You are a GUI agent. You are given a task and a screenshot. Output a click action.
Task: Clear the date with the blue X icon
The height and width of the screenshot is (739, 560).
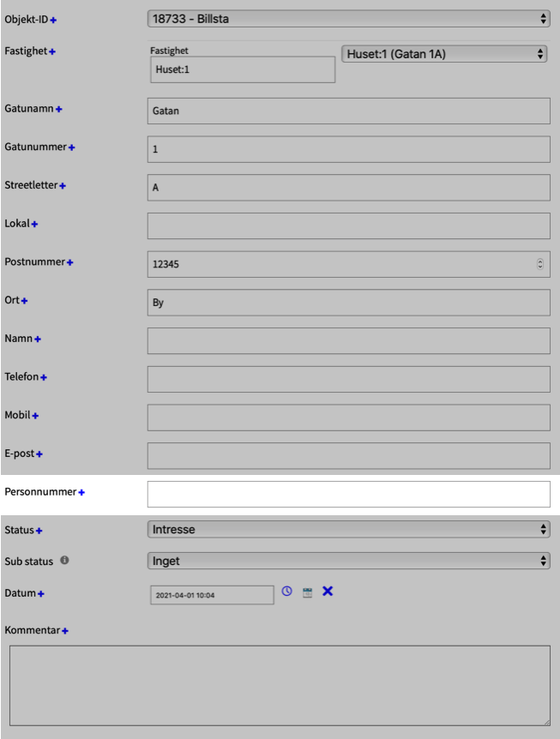click(x=327, y=592)
